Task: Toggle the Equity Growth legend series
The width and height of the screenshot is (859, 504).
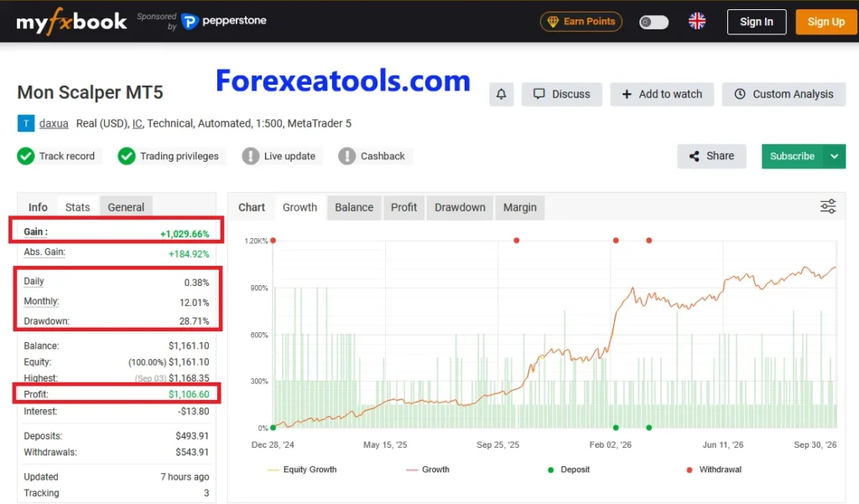Action: coord(302,470)
